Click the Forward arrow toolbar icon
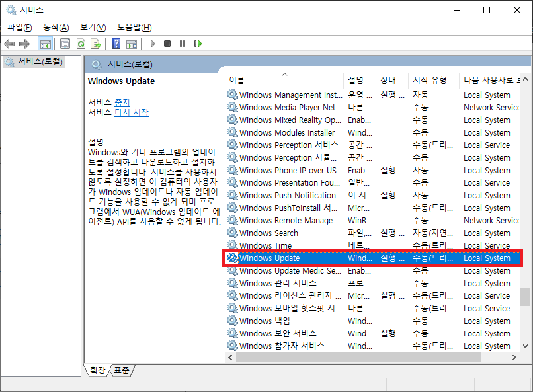533x392 pixels. point(24,44)
